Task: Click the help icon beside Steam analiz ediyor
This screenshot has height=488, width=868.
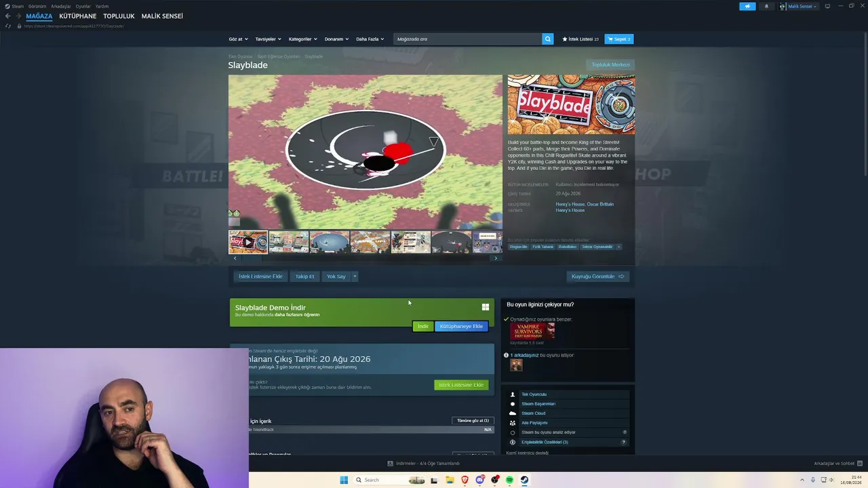Action: pyautogui.click(x=625, y=432)
